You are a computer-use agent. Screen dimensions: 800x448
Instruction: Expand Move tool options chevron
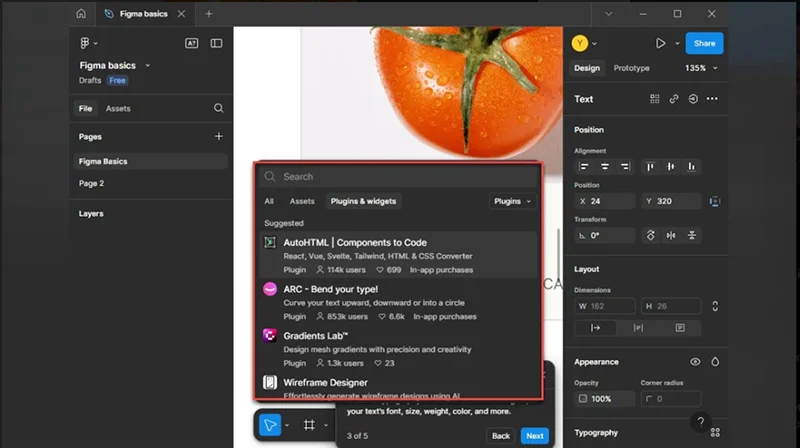287,425
